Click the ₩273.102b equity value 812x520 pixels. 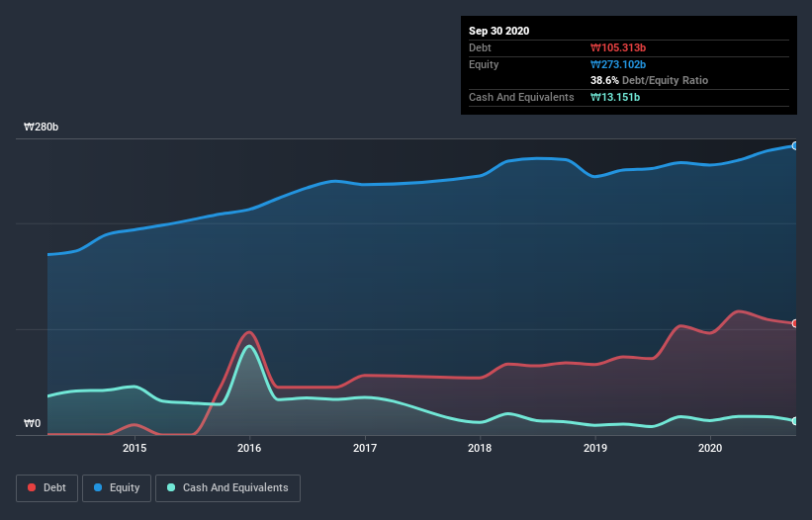(x=618, y=64)
